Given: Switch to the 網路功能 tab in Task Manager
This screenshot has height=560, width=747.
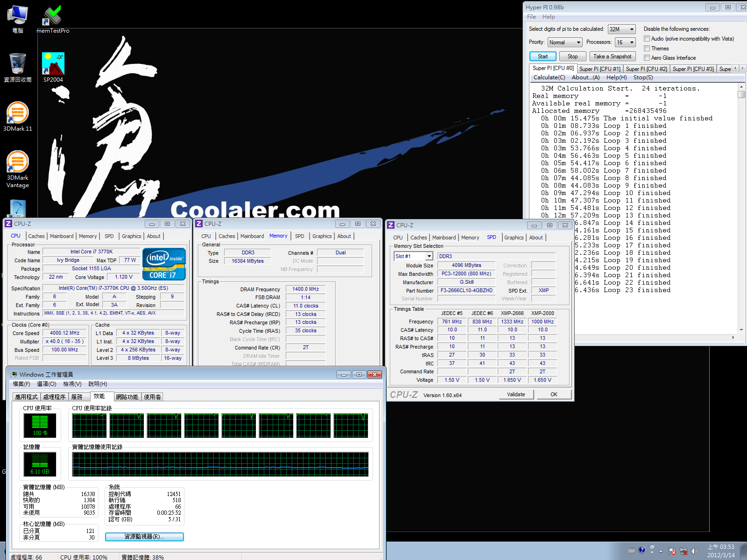Looking at the screenshot, I should click(127, 397).
